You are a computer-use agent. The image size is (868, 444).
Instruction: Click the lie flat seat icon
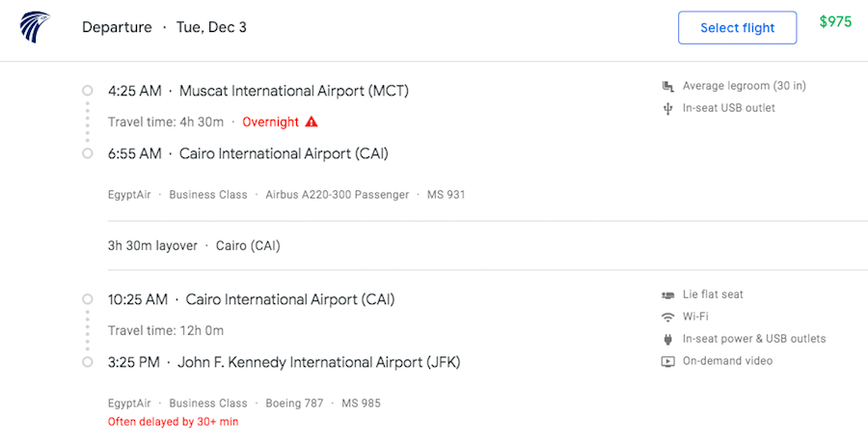[667, 295]
